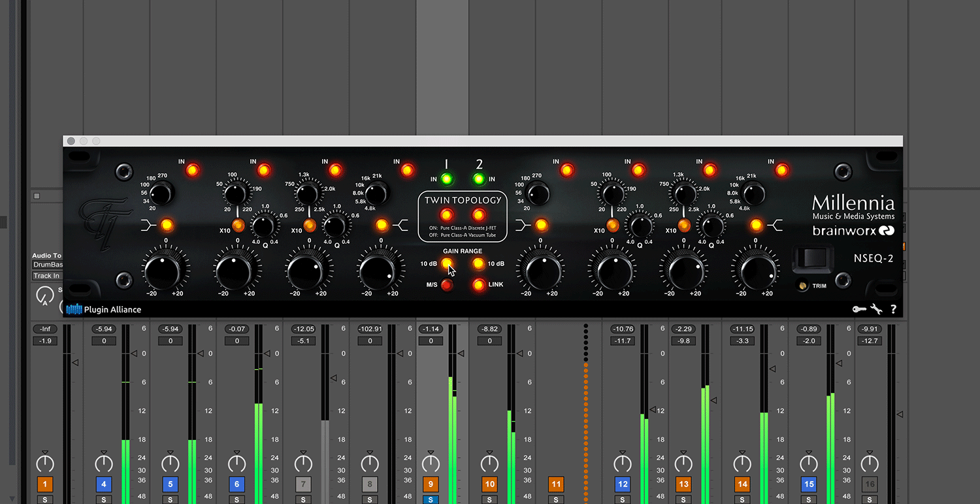980x504 pixels.
Task: Toggle track 10 activator button
Action: click(x=489, y=484)
